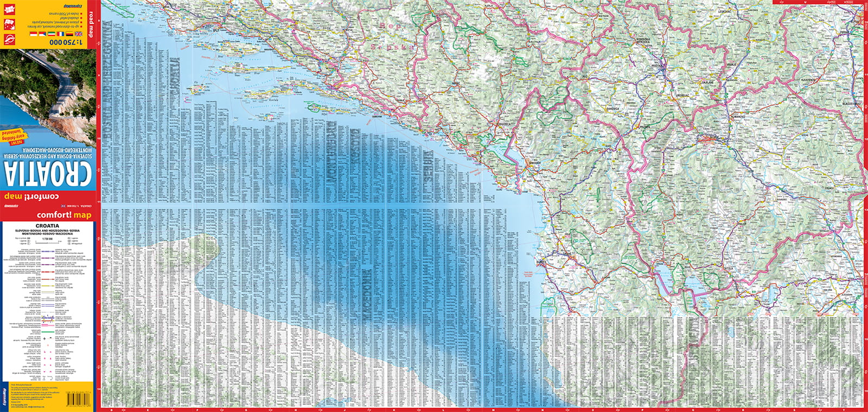The width and height of the screenshot is (868, 412).
Task: Click the German flag on the cover
Action: (x=69, y=34)
